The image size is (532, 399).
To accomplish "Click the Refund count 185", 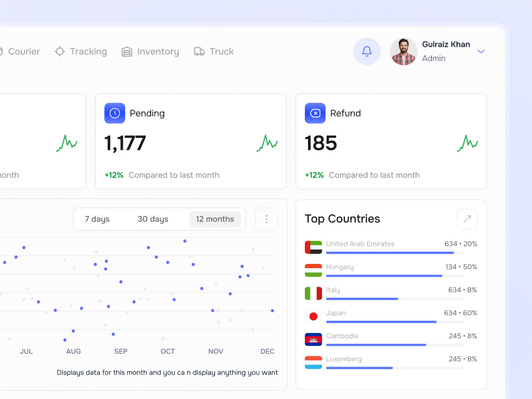I will click(x=321, y=143).
